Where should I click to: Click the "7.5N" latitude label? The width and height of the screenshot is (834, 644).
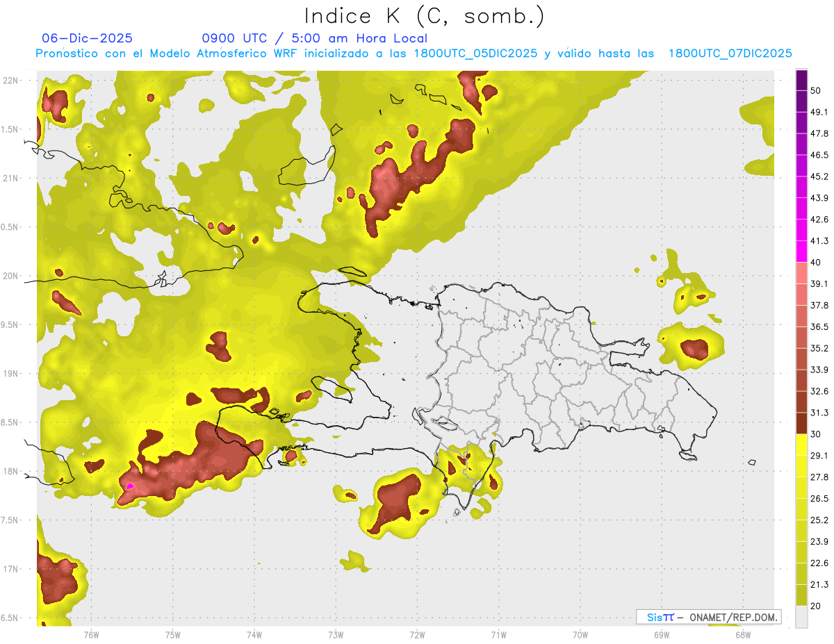[x=9, y=520]
